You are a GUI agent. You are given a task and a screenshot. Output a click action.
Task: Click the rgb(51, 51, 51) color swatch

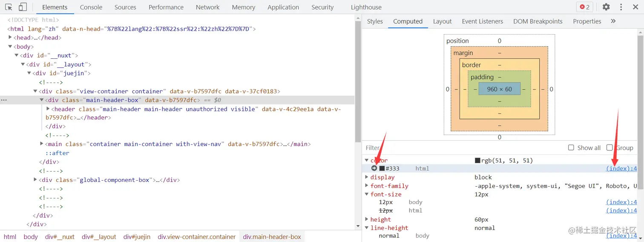477,161
